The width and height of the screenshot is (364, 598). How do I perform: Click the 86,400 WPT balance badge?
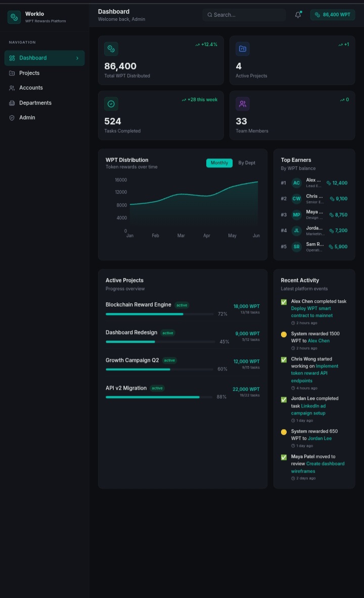333,15
